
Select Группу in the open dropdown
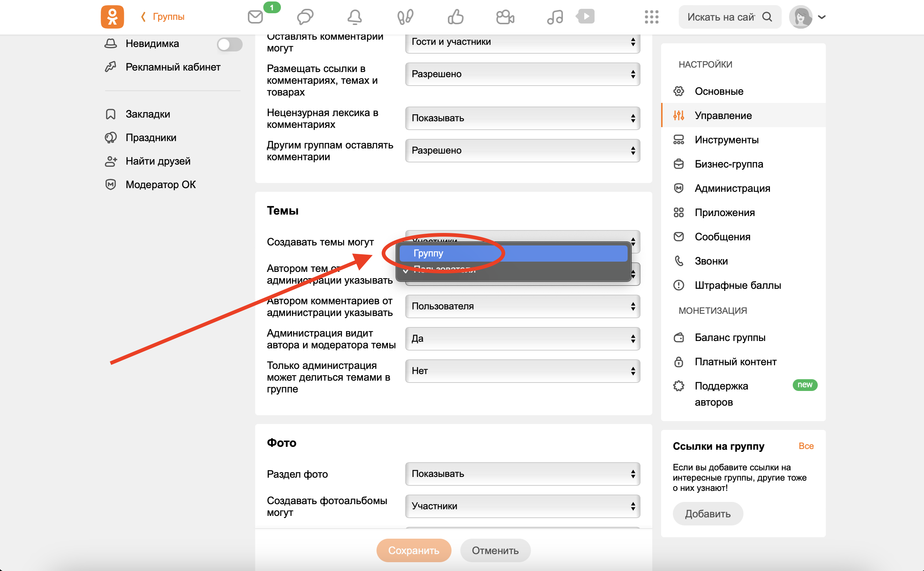[513, 254]
